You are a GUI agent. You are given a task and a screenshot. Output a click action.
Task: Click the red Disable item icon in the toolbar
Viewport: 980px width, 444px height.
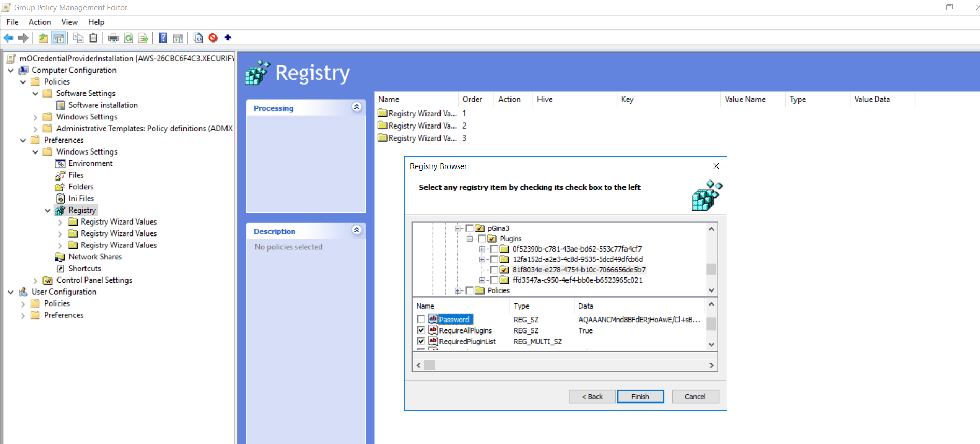[213, 38]
